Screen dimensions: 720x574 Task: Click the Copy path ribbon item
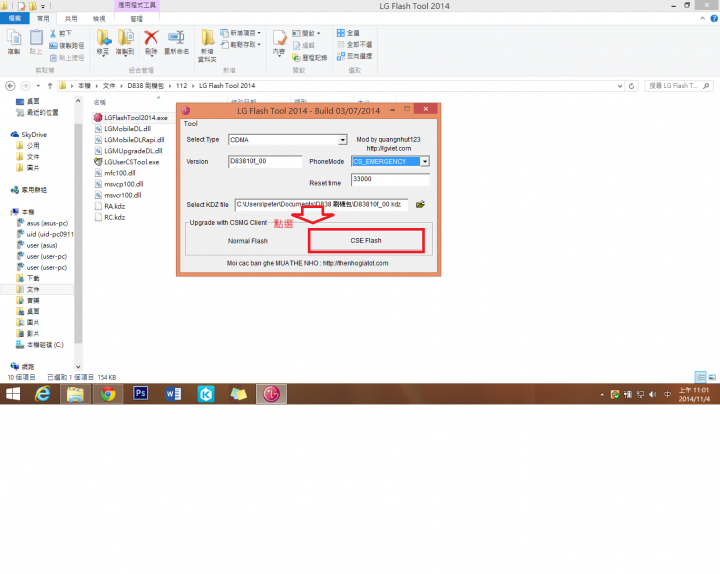pos(67,45)
